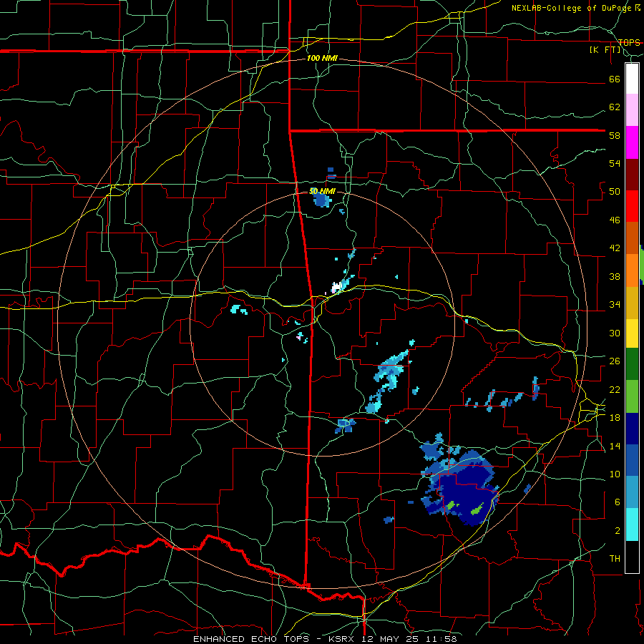Screen dimensions: 644x644
Task: Click the legend value 46
Action: 615,220
